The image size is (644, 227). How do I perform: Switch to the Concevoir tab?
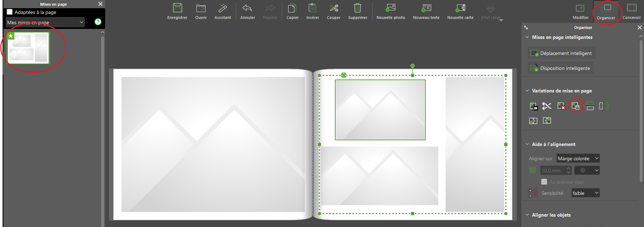[x=631, y=11]
